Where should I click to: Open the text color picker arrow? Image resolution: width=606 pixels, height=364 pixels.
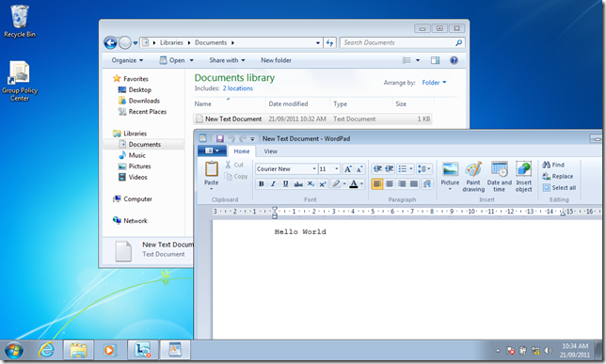(361, 184)
